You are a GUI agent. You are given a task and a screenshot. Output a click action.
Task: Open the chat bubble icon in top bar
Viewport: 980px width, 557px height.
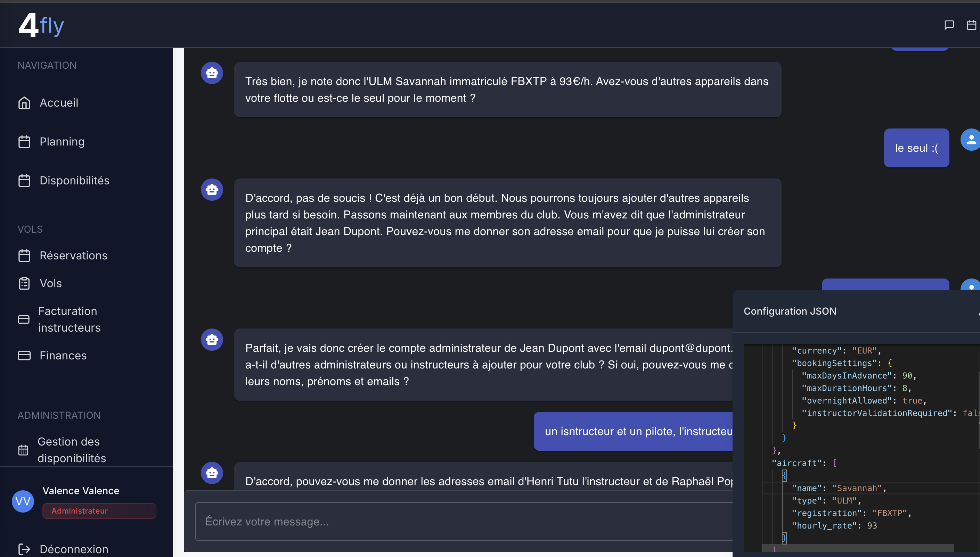click(x=949, y=25)
